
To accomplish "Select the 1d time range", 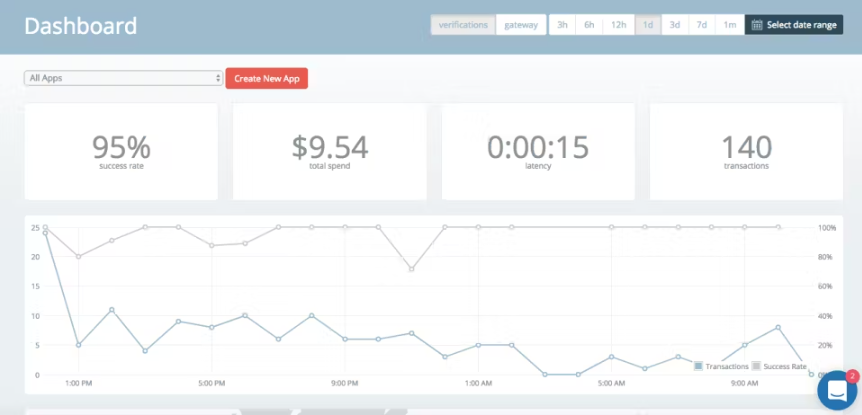I will [648, 25].
